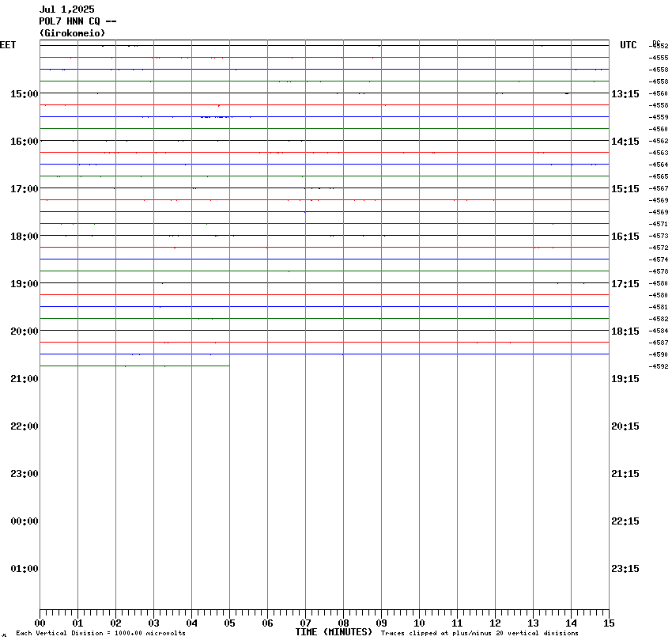672x644 pixels.
Task: Select minute tick label "08" on x-axis
Action: point(343,623)
